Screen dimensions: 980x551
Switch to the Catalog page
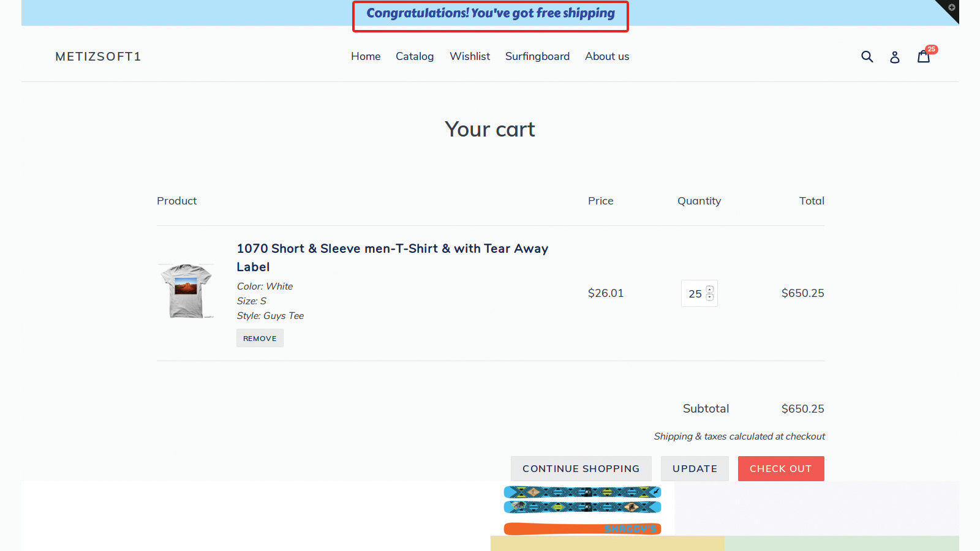[415, 56]
